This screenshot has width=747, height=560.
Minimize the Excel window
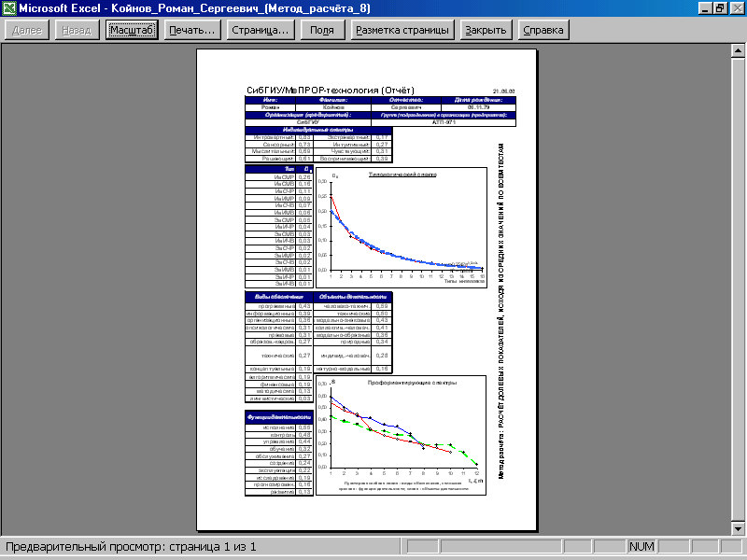(705, 8)
